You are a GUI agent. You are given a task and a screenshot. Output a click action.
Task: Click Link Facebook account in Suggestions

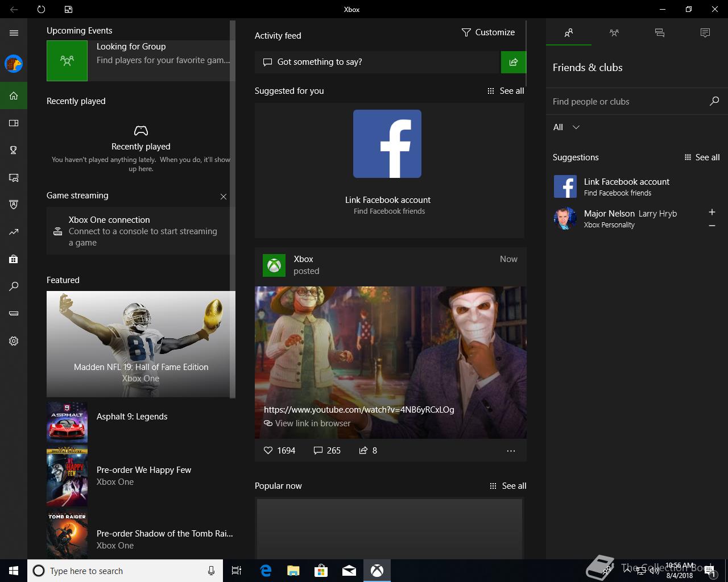click(637, 186)
